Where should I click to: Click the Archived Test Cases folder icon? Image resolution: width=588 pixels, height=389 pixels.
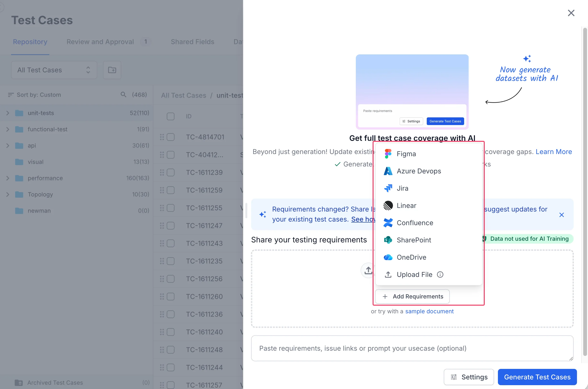[x=19, y=383]
